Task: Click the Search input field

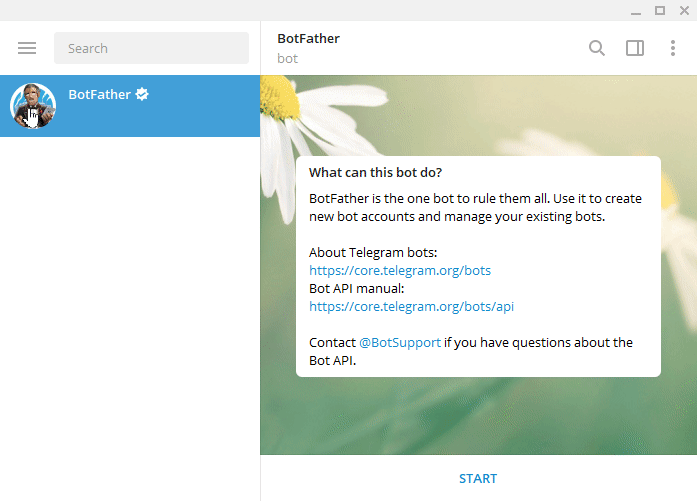Action: pyautogui.click(x=151, y=48)
